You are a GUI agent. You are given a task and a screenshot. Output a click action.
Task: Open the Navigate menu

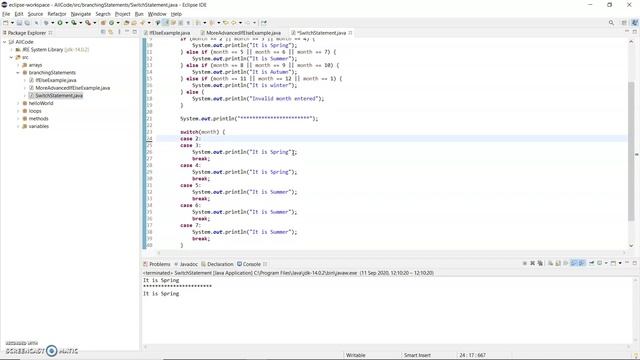coord(81,14)
